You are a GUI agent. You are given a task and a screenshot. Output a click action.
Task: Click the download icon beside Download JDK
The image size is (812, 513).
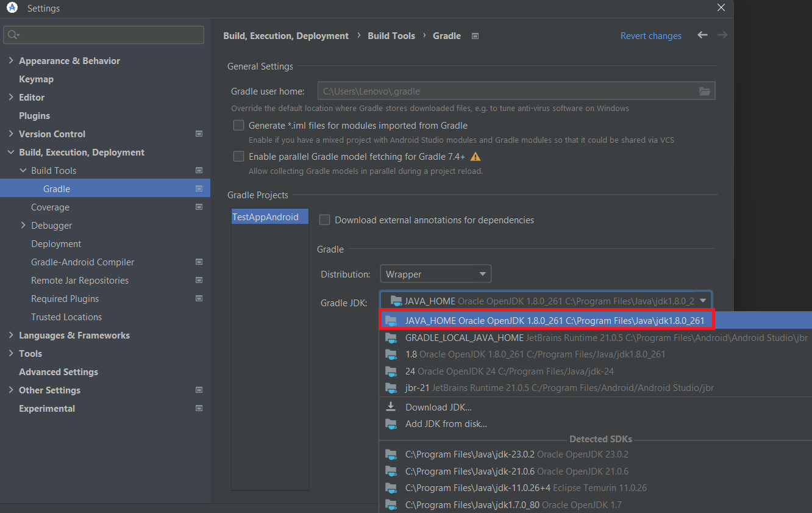391,407
